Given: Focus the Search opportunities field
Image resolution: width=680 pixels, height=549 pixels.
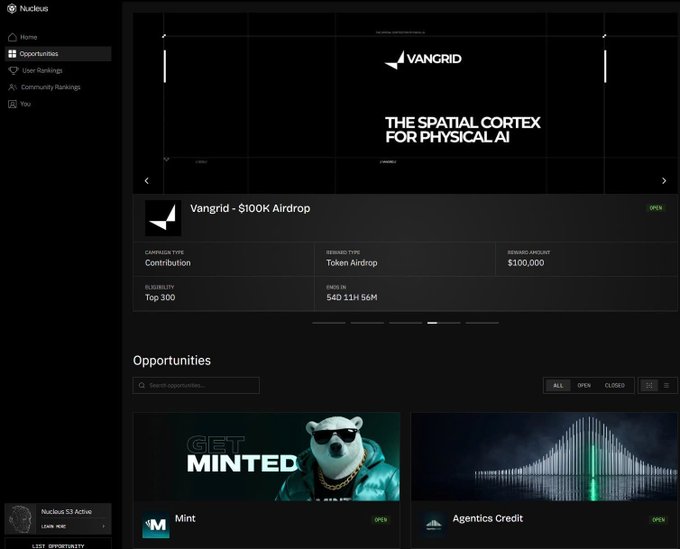Looking at the screenshot, I should [196, 386].
